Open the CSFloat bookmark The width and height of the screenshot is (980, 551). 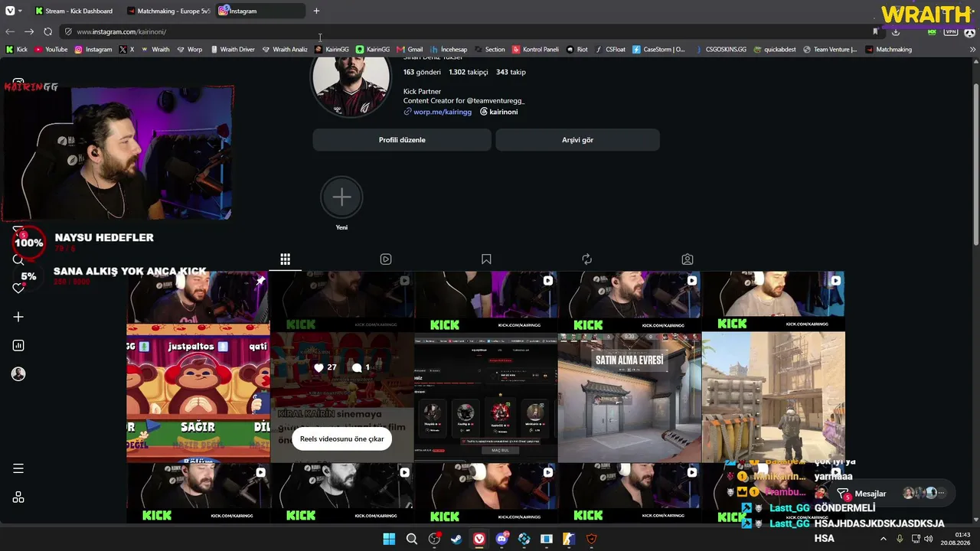[x=610, y=49]
